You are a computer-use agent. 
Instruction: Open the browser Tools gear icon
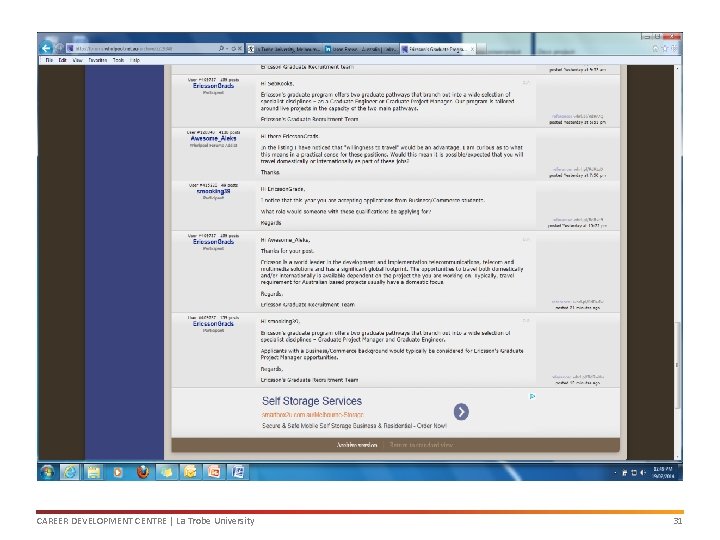(x=674, y=48)
